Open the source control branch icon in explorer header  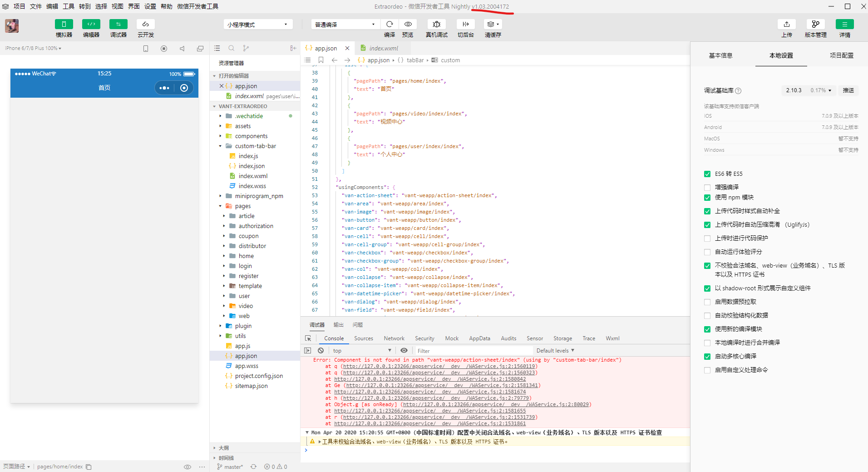coord(246,48)
